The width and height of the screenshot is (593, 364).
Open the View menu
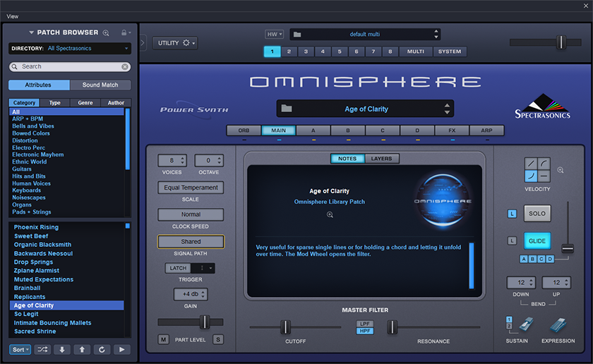tap(12, 16)
